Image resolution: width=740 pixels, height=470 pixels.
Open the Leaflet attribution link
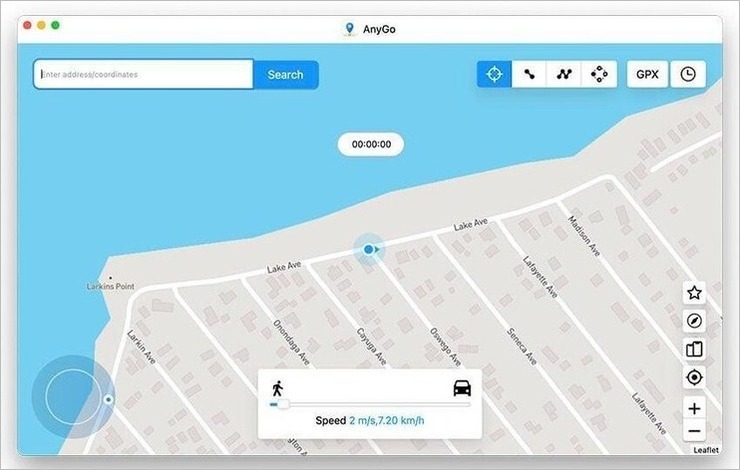[706, 450]
